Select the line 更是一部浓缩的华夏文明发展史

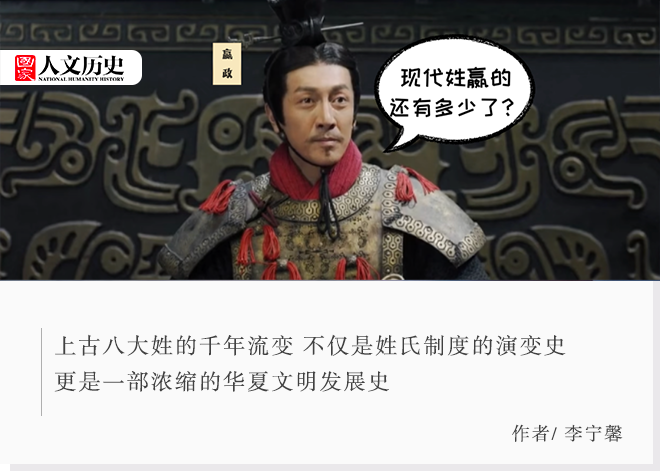222,381
